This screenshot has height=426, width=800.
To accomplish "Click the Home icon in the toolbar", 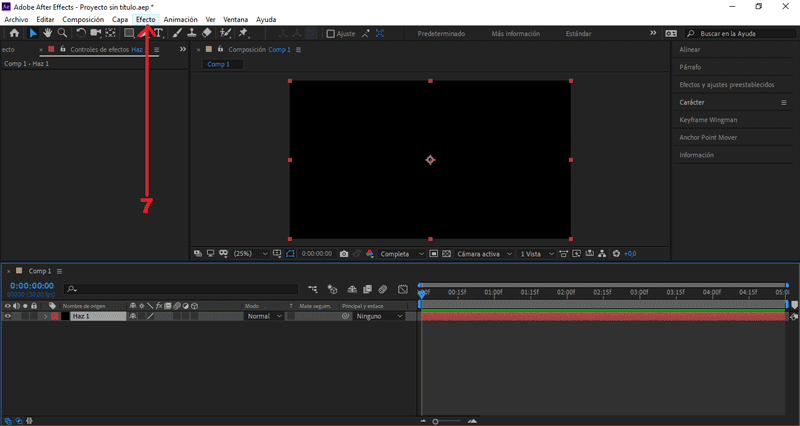I will [x=14, y=33].
